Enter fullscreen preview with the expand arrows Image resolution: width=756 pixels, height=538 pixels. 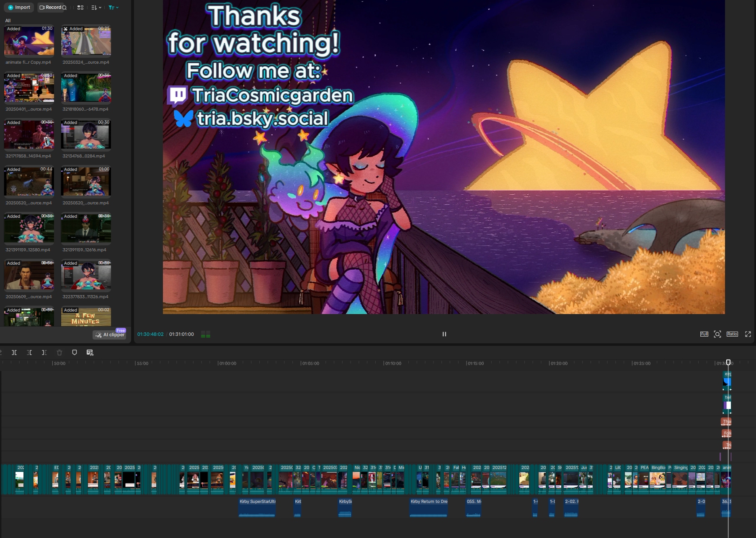click(748, 334)
